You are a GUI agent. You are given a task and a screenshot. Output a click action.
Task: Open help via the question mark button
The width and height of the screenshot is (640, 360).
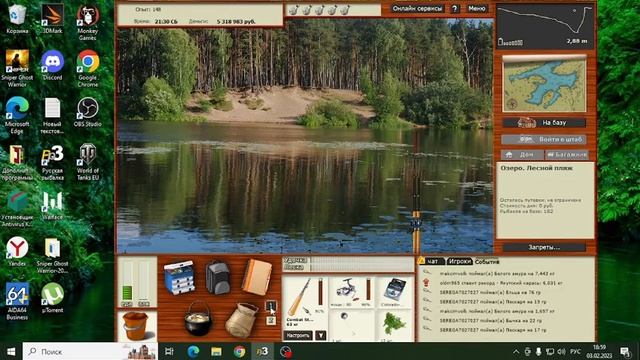coord(455,9)
